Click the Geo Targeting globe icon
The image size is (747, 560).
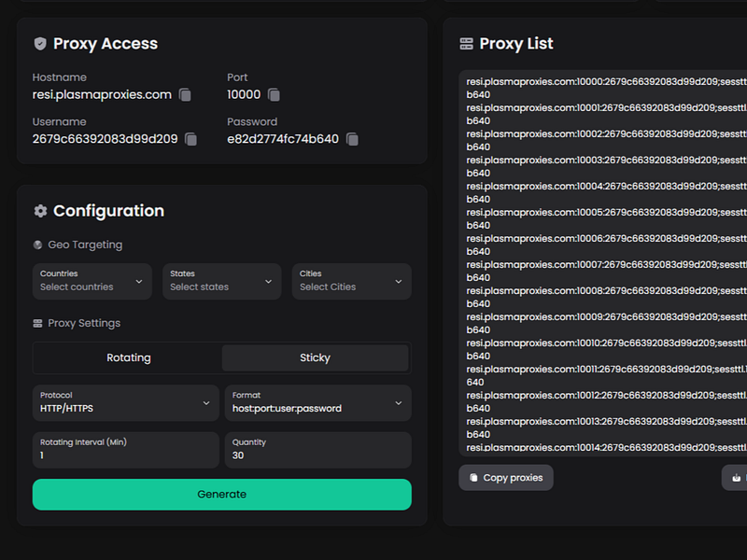pos(38,245)
